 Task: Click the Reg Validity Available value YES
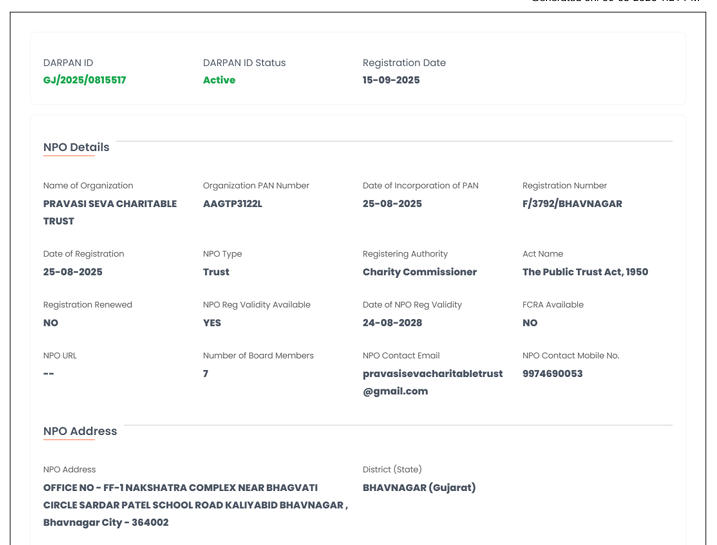click(x=212, y=323)
